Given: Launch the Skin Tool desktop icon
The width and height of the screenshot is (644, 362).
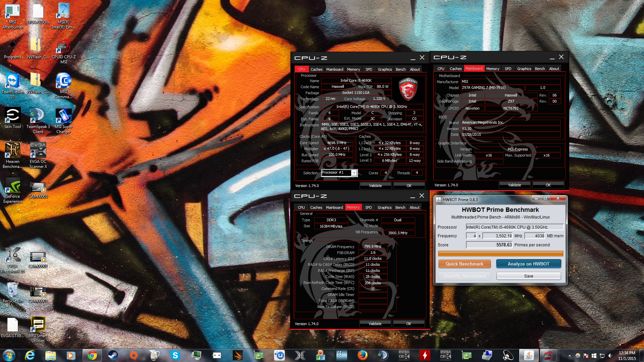Looking at the screenshot, I should [12, 119].
